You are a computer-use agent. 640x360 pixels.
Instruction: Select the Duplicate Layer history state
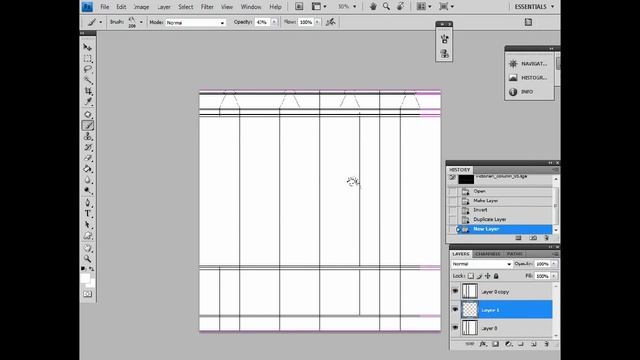(505, 220)
